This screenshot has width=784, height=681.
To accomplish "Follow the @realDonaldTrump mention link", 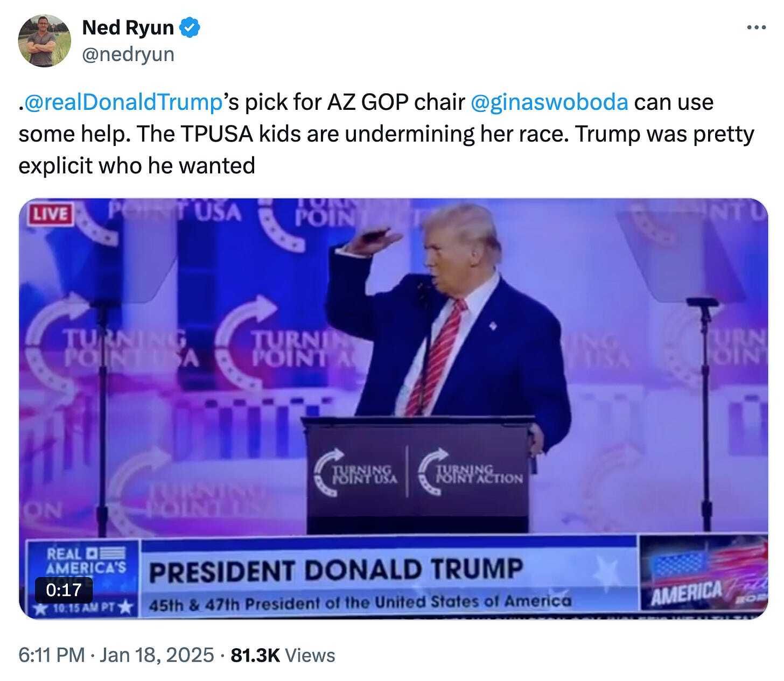I will click(x=123, y=102).
